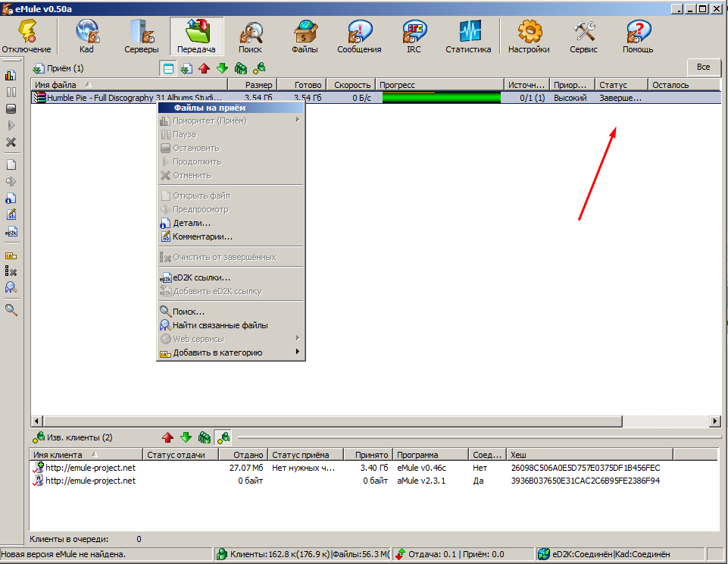This screenshot has height=564, width=728.
Task: Open the Статистика page
Action: tap(468, 36)
